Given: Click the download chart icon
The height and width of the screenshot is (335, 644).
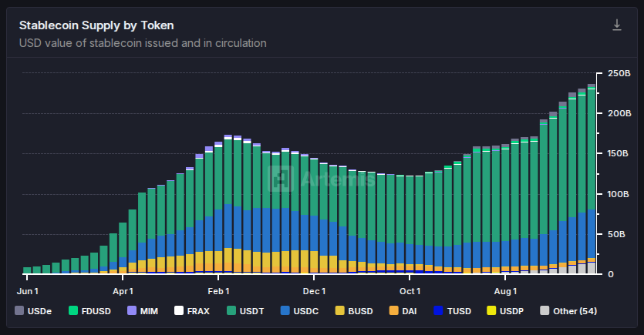Looking at the screenshot, I should pyautogui.click(x=616, y=25).
